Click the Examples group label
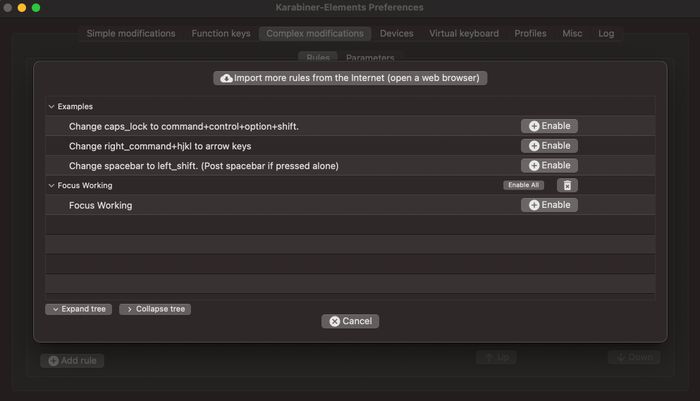Image resolution: width=700 pixels, height=401 pixels. tap(75, 107)
